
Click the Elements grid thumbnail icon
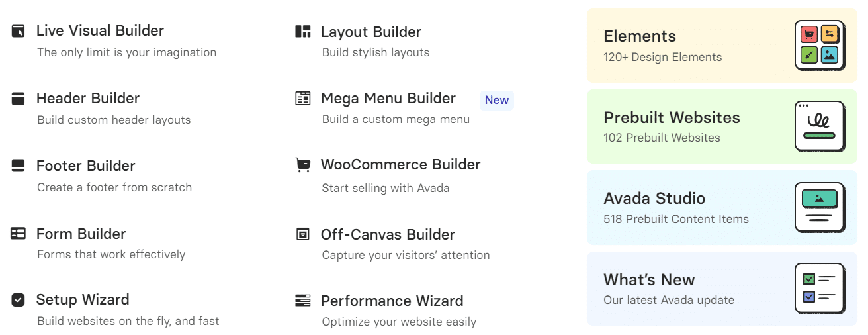[820, 45]
